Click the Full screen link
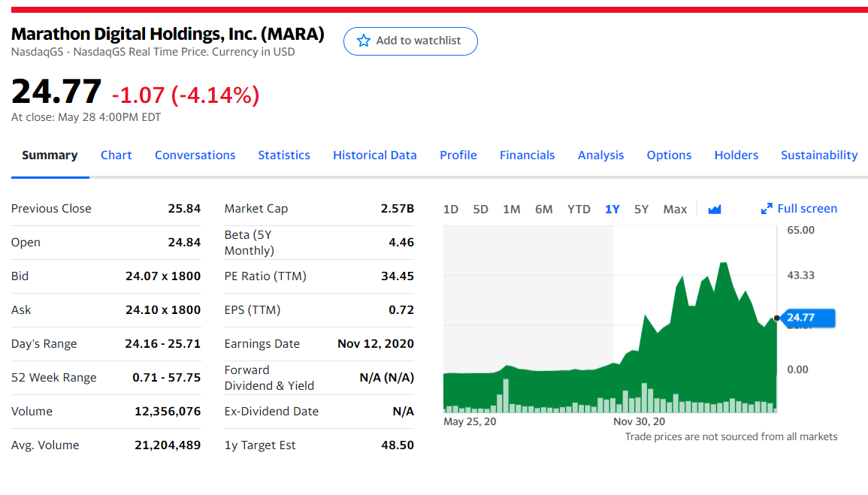Screen dimensions: 868x495 [x=807, y=209]
